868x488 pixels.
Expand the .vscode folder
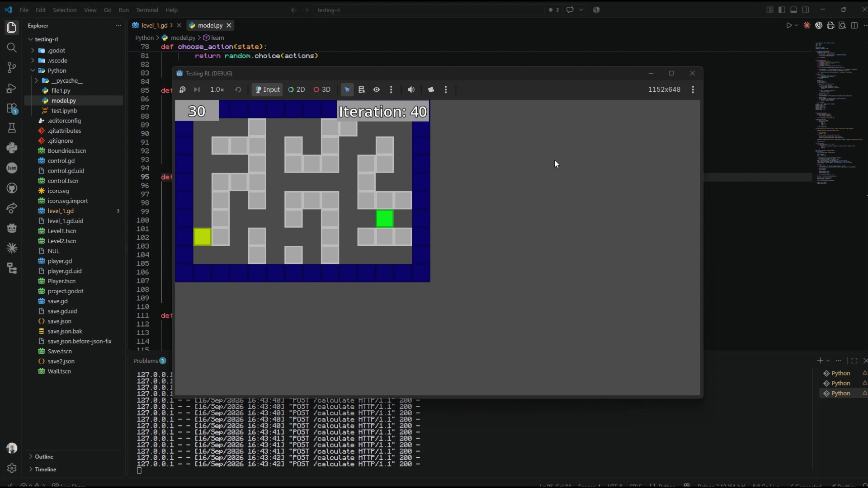tap(57, 61)
